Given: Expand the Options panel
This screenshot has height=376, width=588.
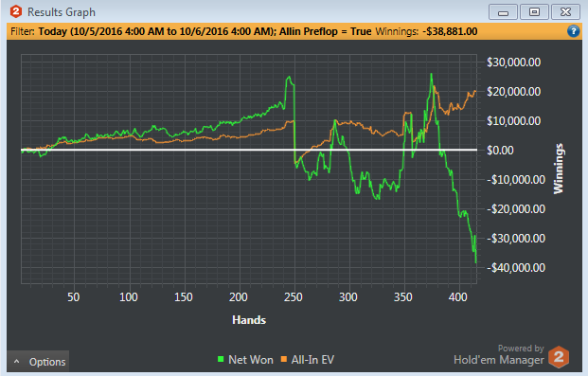Looking at the screenshot, I should tap(38, 362).
